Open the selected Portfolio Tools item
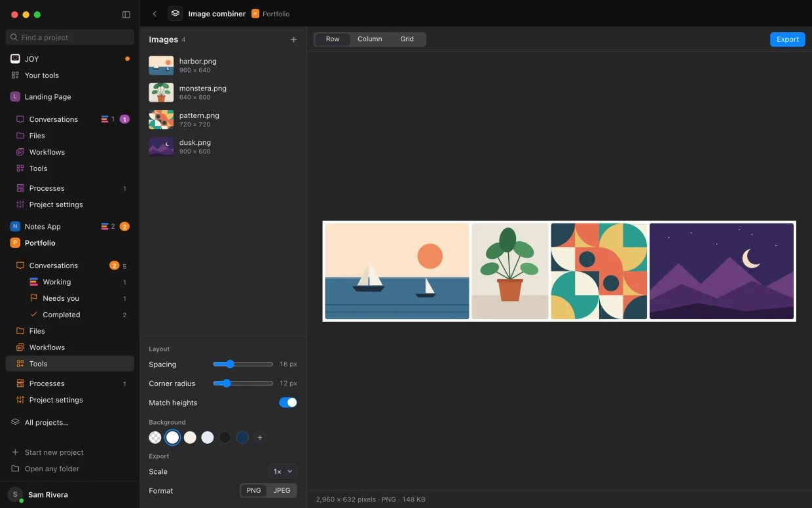This screenshot has height=508, width=812. [x=70, y=364]
